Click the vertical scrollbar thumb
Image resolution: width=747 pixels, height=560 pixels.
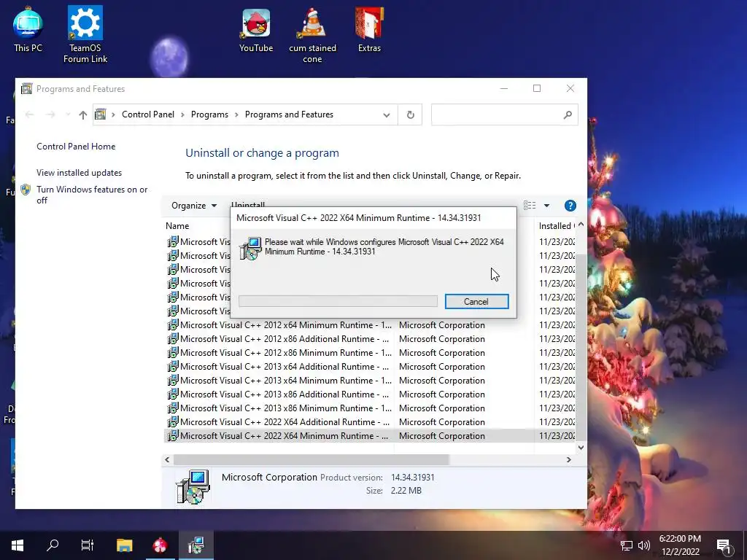(581, 346)
